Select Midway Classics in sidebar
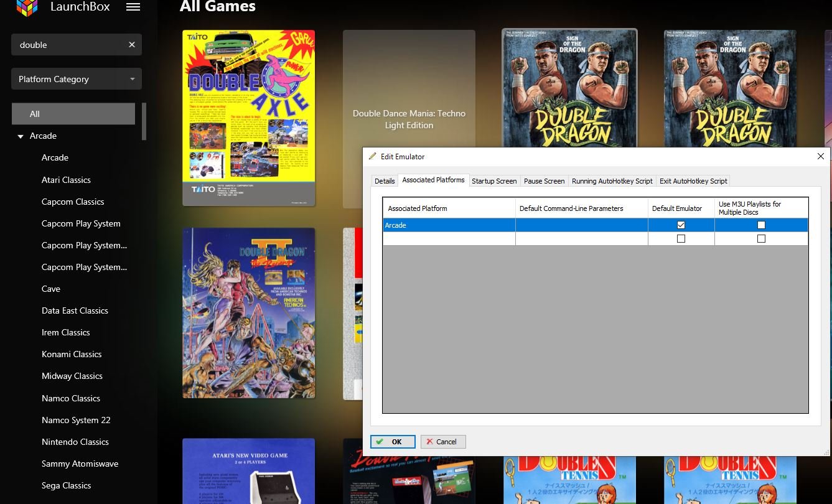Viewport: 832px width, 504px height. point(72,376)
